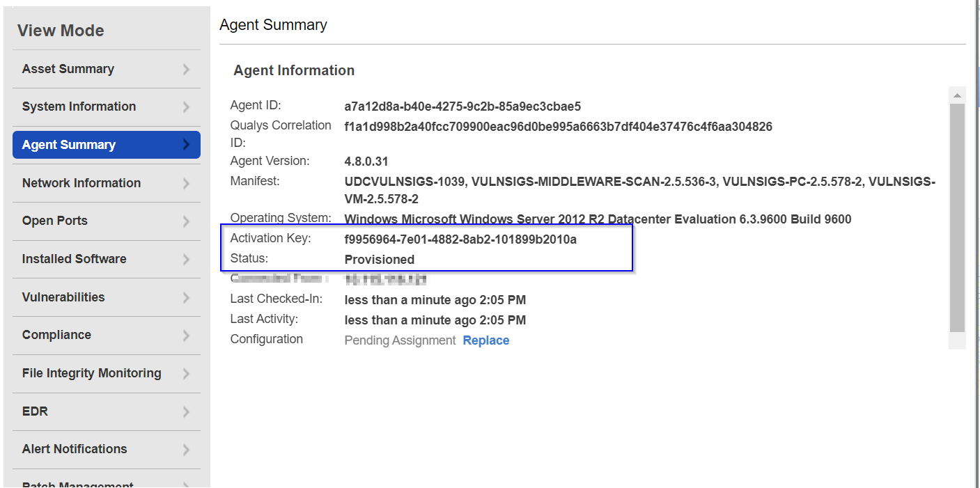The width and height of the screenshot is (980, 488).
Task: Click the chevron arrow beside EDR
Action: [x=186, y=412]
